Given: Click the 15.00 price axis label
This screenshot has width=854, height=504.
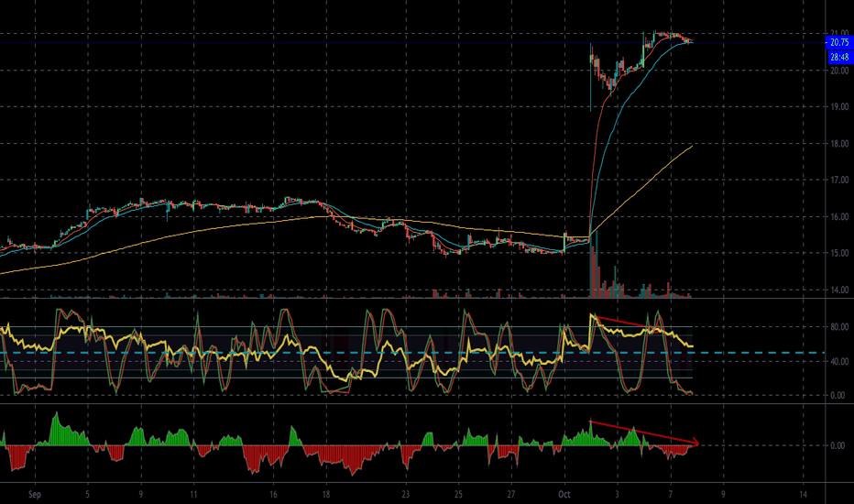Looking at the screenshot, I should pyautogui.click(x=839, y=253).
